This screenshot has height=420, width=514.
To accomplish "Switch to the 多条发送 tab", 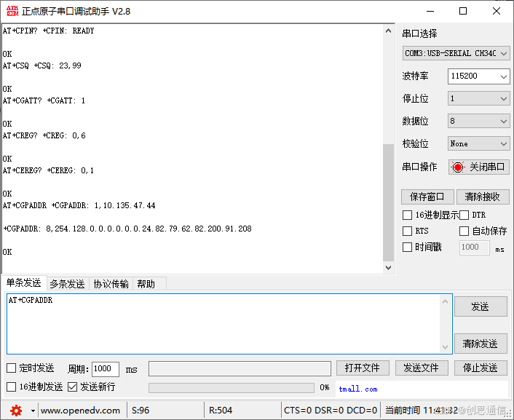I will (67, 284).
